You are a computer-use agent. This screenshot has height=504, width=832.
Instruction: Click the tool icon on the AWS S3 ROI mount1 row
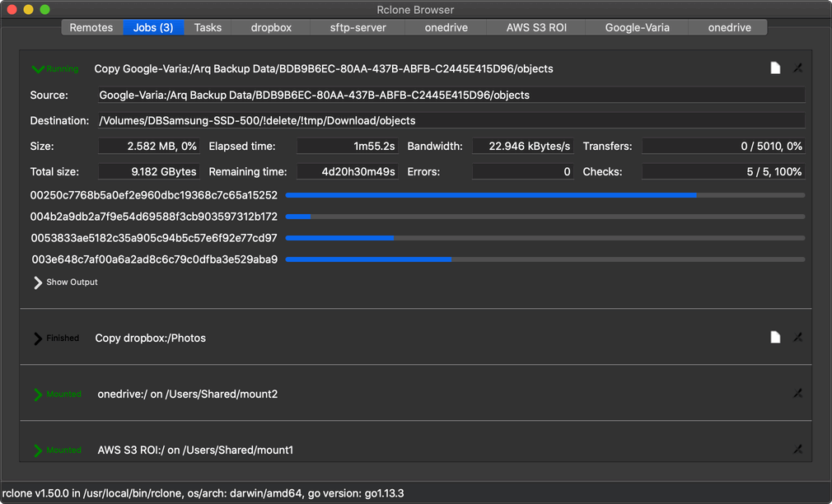(x=797, y=450)
